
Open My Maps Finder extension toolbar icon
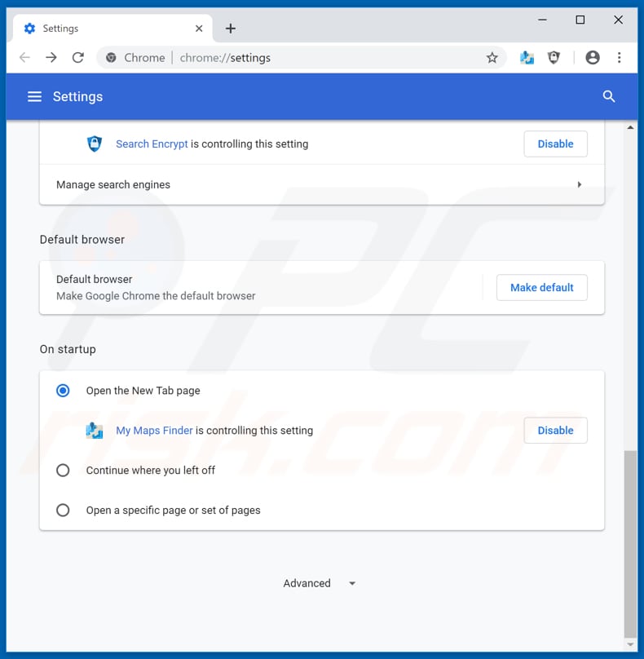527,58
